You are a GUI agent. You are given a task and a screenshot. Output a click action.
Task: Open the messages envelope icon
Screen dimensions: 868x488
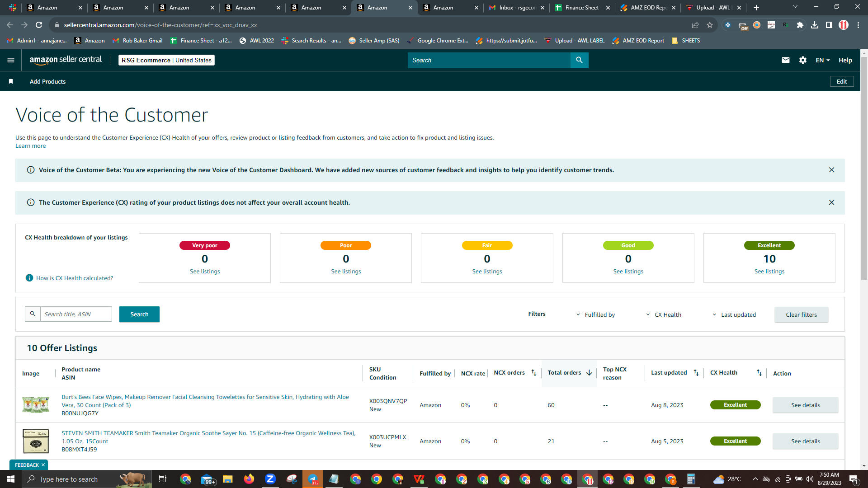click(x=786, y=60)
